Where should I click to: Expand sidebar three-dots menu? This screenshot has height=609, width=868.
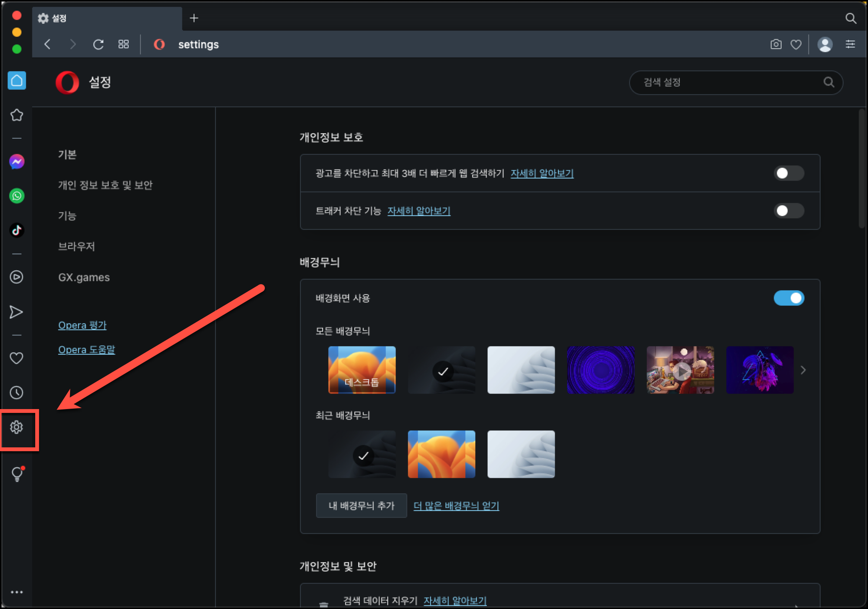coord(16,592)
